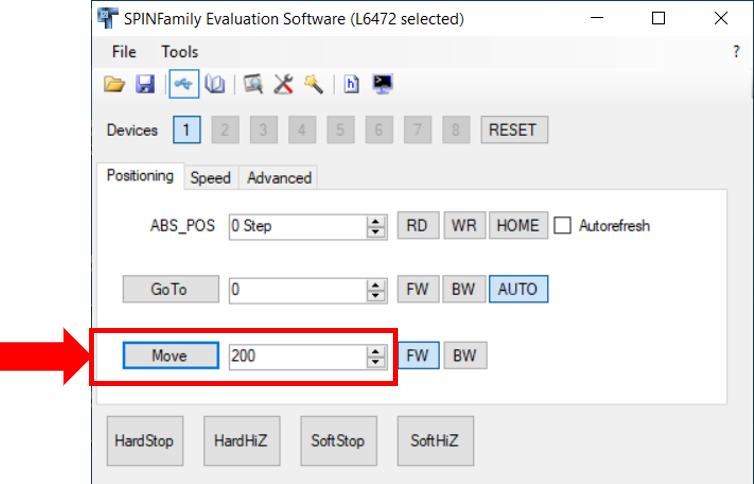754x484 pixels.
Task: Click the Move button
Action: pyautogui.click(x=171, y=356)
